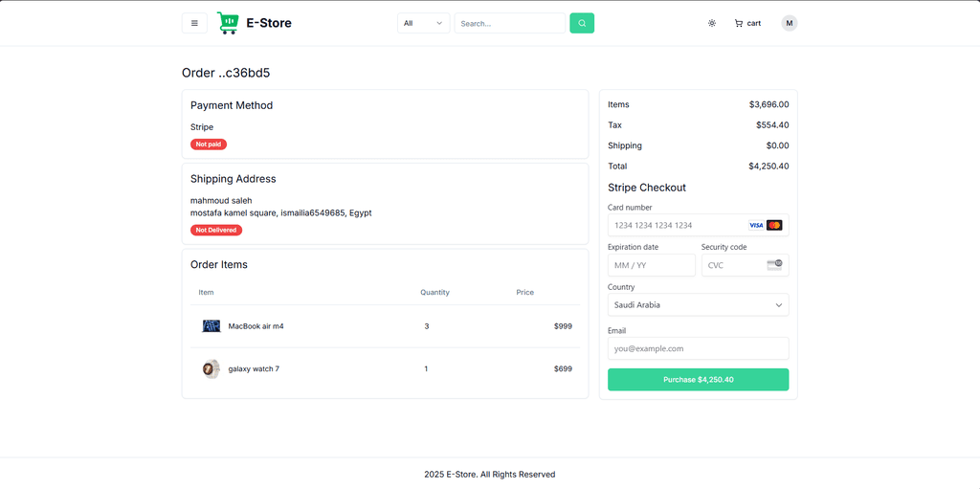Click the MacBook air m4 item name

pyautogui.click(x=256, y=325)
